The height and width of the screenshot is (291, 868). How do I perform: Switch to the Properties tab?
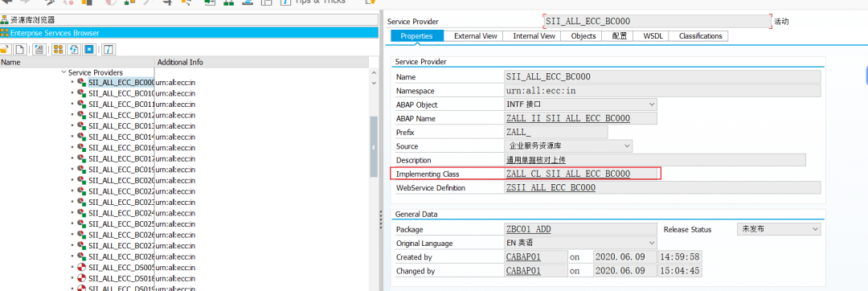[416, 36]
